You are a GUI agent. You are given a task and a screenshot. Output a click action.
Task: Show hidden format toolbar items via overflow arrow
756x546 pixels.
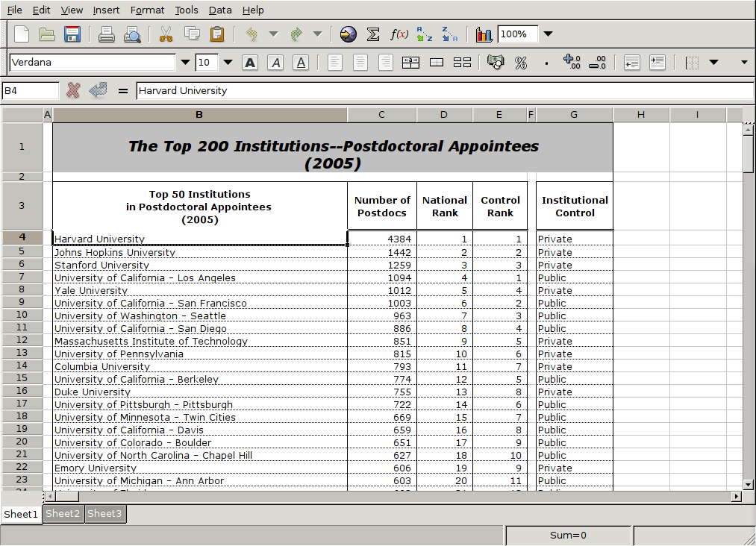[x=744, y=62]
